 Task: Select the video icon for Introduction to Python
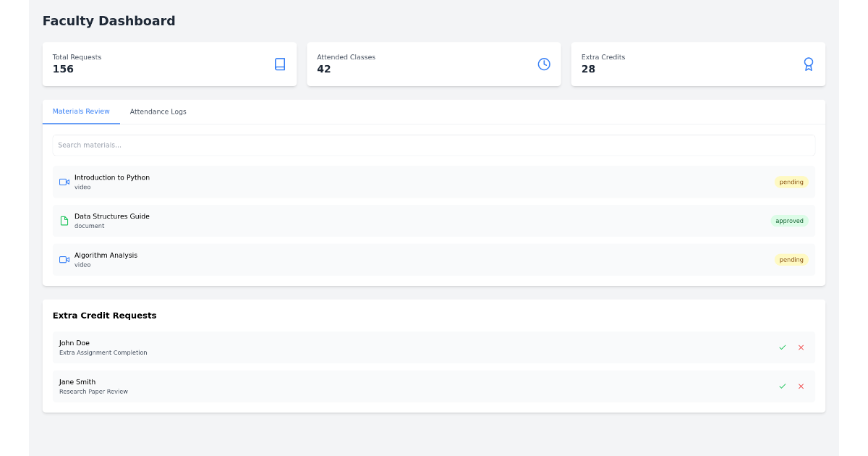[64, 182]
